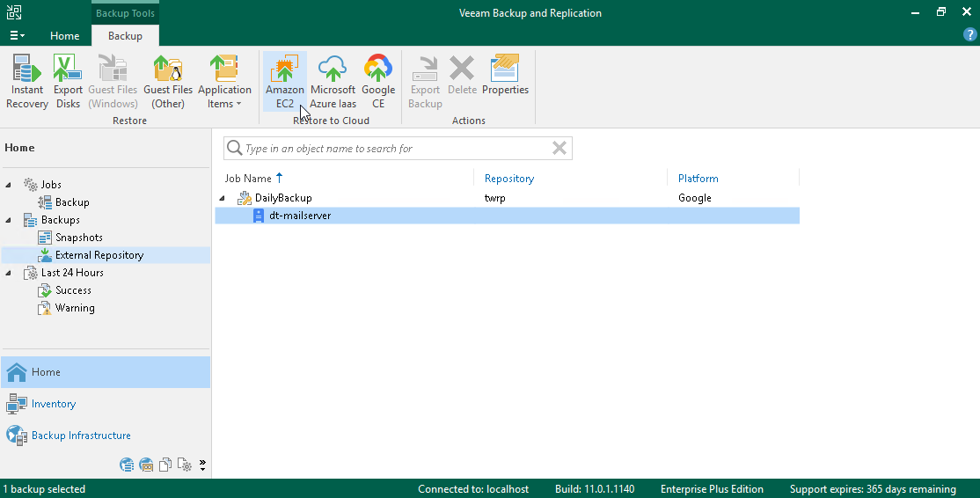Click the Guest Files (Other) icon
Viewport: 980px width, 498px height.
(x=168, y=82)
